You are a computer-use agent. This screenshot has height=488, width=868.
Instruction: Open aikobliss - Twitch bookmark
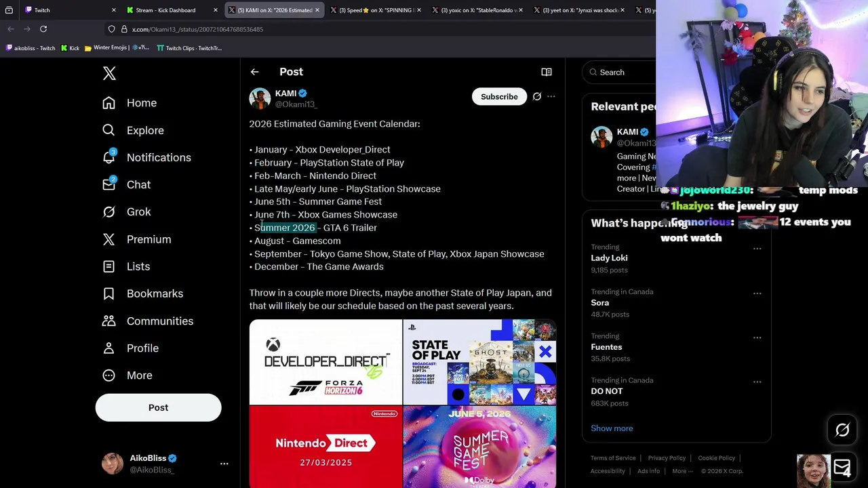(31, 48)
